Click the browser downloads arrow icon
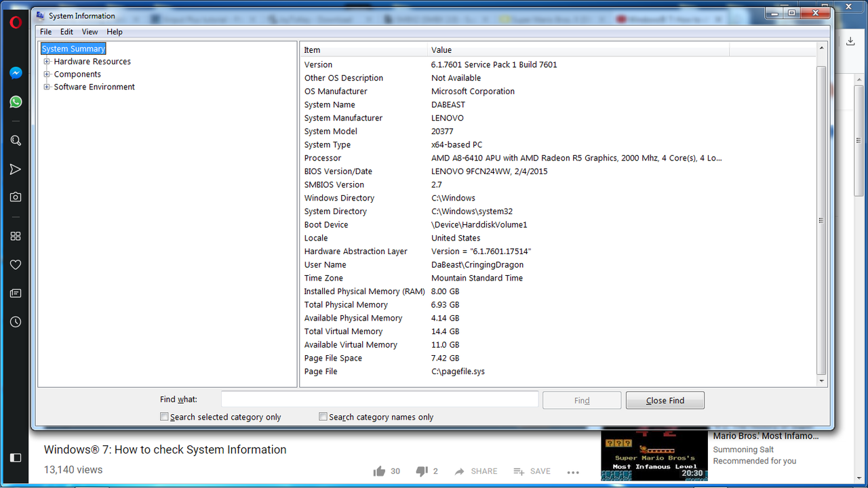The image size is (868, 488). click(850, 41)
